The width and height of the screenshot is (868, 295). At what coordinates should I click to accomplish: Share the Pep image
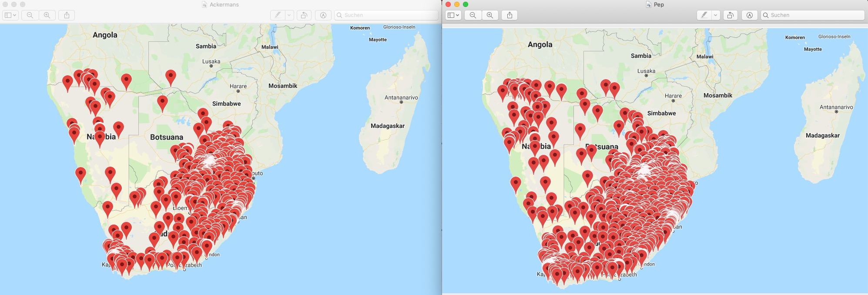pos(509,15)
